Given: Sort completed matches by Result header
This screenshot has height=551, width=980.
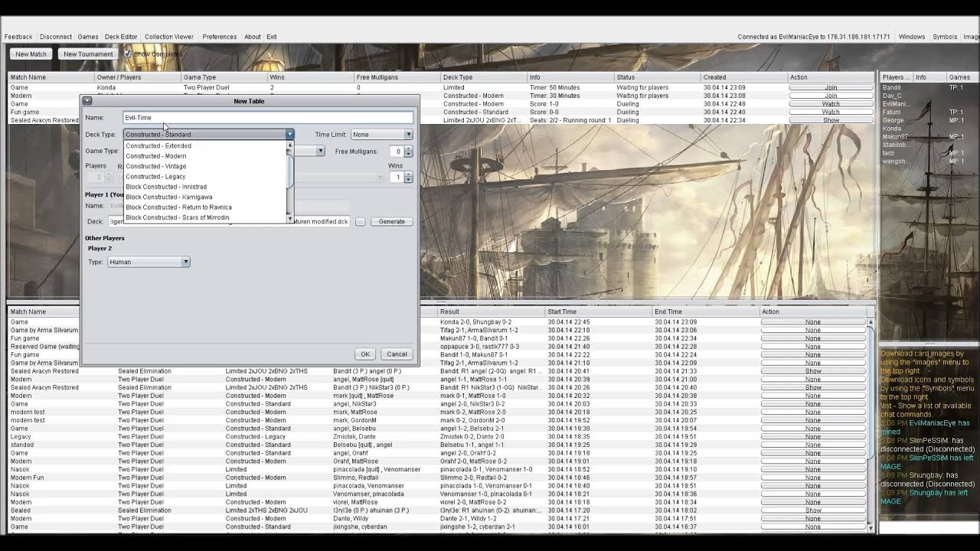Looking at the screenshot, I should click(x=491, y=311).
